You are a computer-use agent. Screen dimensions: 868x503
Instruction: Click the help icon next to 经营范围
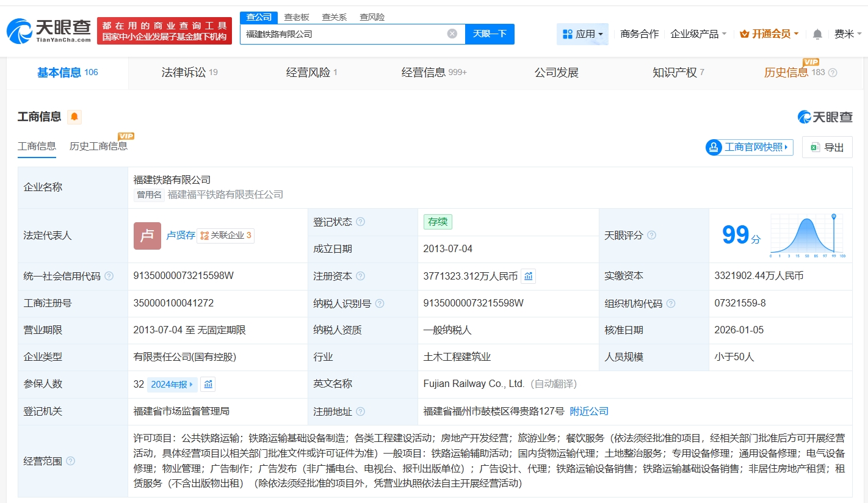point(70,461)
